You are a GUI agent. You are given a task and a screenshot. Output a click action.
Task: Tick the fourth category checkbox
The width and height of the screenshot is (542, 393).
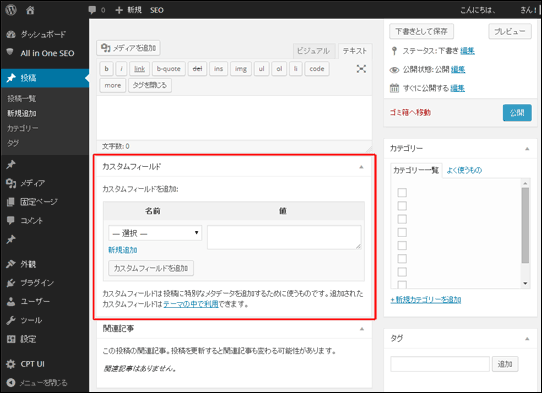pyautogui.click(x=402, y=232)
